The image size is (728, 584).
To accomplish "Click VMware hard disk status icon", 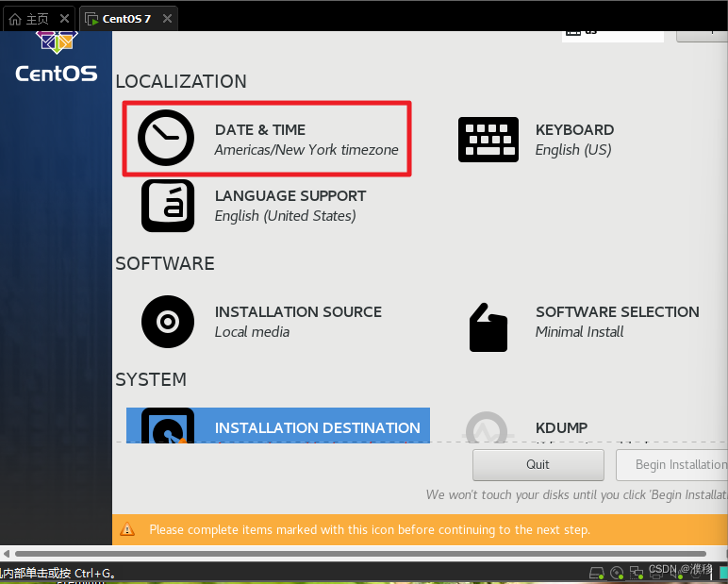I will pos(597,573).
